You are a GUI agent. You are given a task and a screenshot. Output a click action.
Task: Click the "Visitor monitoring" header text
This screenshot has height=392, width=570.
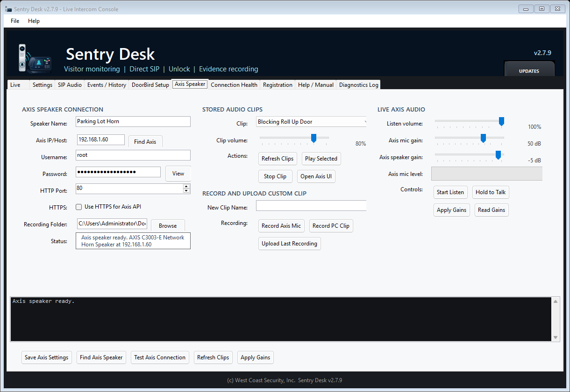[92, 69]
